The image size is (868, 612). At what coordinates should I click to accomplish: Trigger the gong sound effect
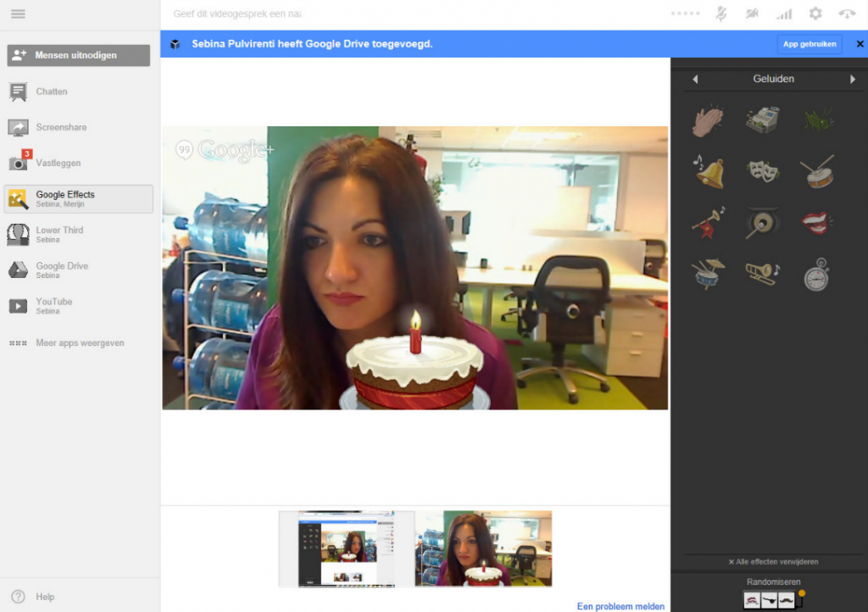(762, 223)
